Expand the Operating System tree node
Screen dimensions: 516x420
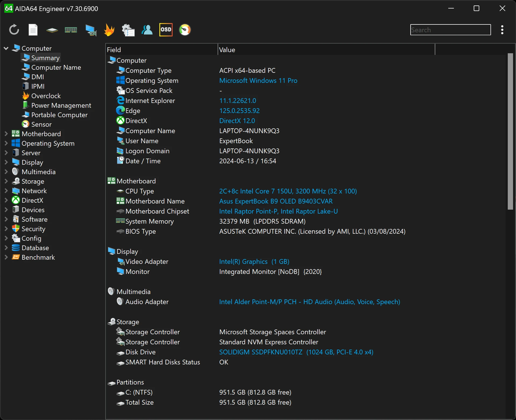pos(6,143)
